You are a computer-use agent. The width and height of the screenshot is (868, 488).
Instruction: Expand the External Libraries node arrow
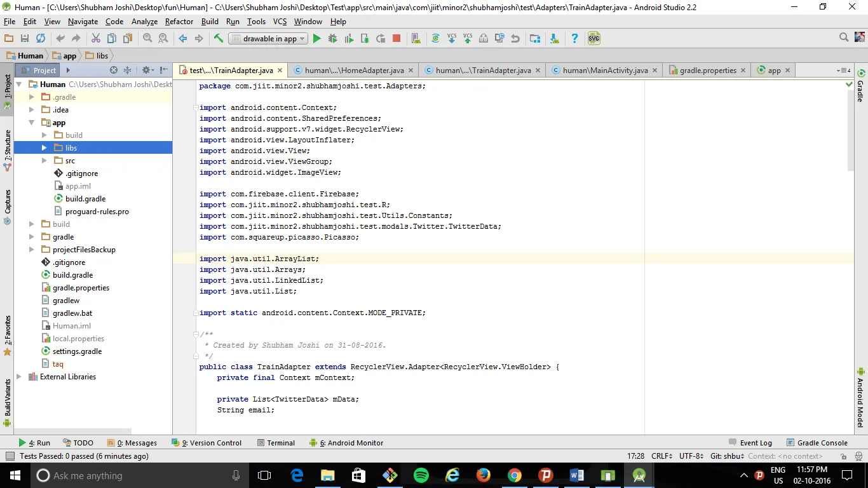click(x=19, y=377)
